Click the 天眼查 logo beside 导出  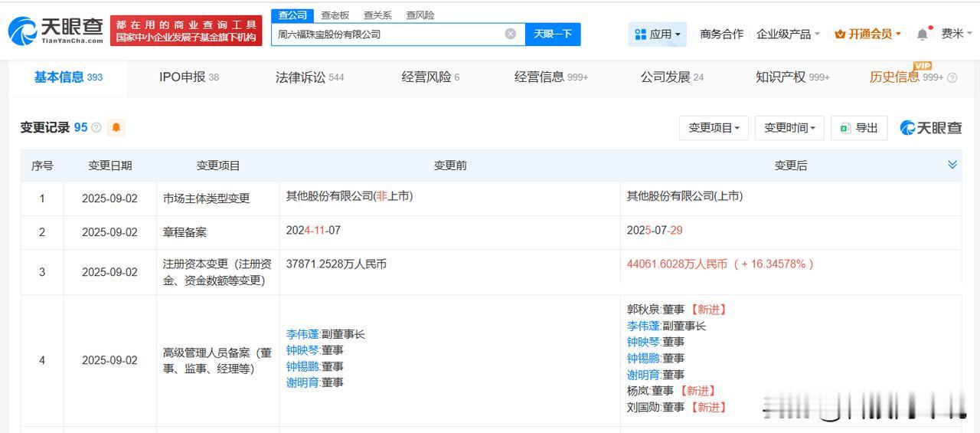click(930, 128)
